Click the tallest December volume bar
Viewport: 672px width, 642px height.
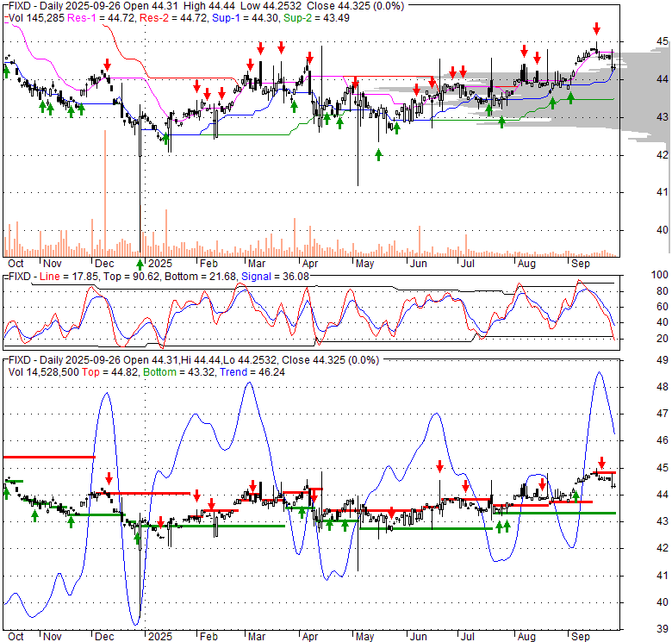[x=105, y=193]
